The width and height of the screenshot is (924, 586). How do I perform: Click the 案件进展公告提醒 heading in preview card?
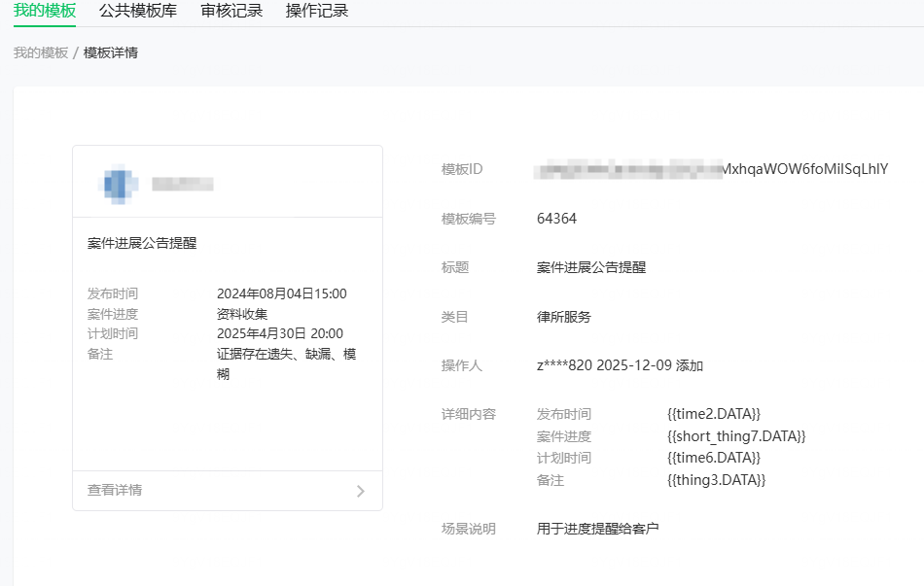click(142, 243)
